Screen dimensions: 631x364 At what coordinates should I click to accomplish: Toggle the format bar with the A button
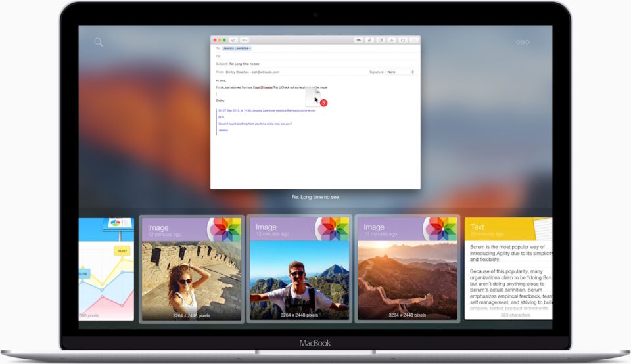[392, 40]
